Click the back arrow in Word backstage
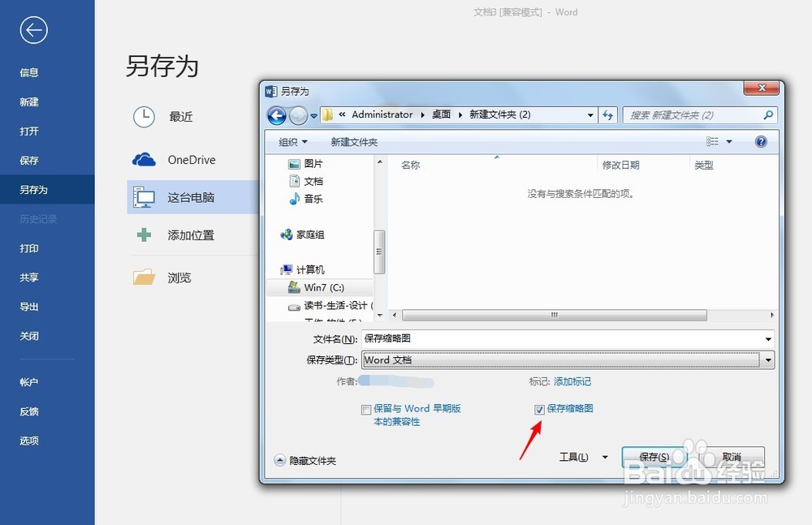812x525 pixels. (x=32, y=30)
